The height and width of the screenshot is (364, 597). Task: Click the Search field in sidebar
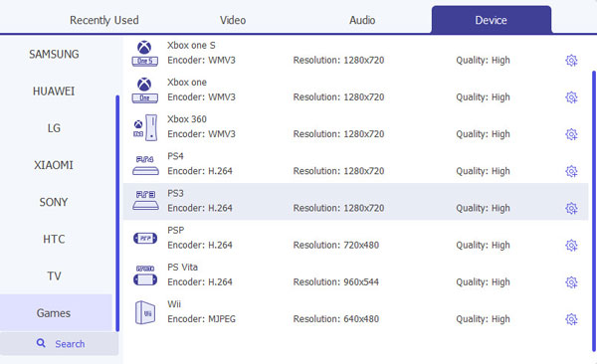click(x=59, y=343)
